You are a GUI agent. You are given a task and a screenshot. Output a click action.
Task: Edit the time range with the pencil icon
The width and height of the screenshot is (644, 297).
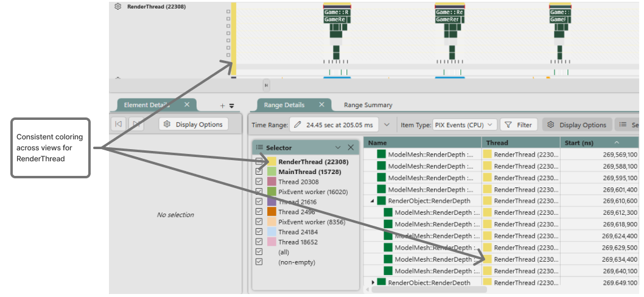pyautogui.click(x=298, y=125)
